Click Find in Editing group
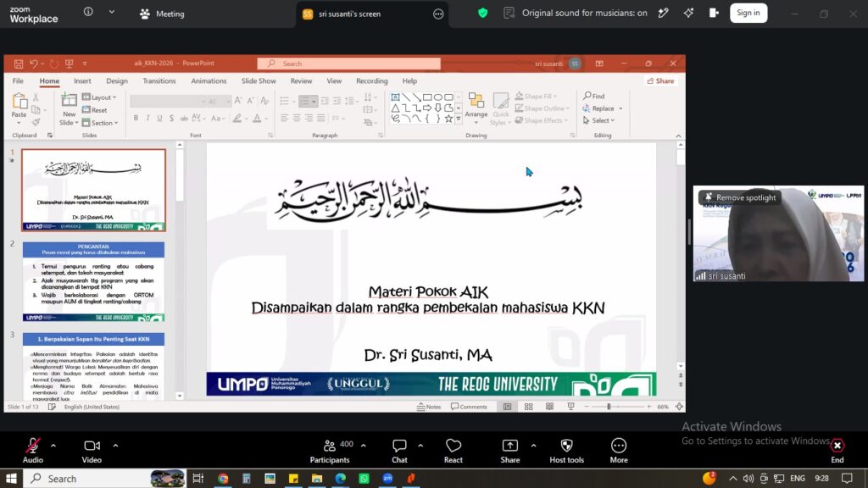Image resolution: width=868 pixels, height=488 pixels. click(594, 97)
